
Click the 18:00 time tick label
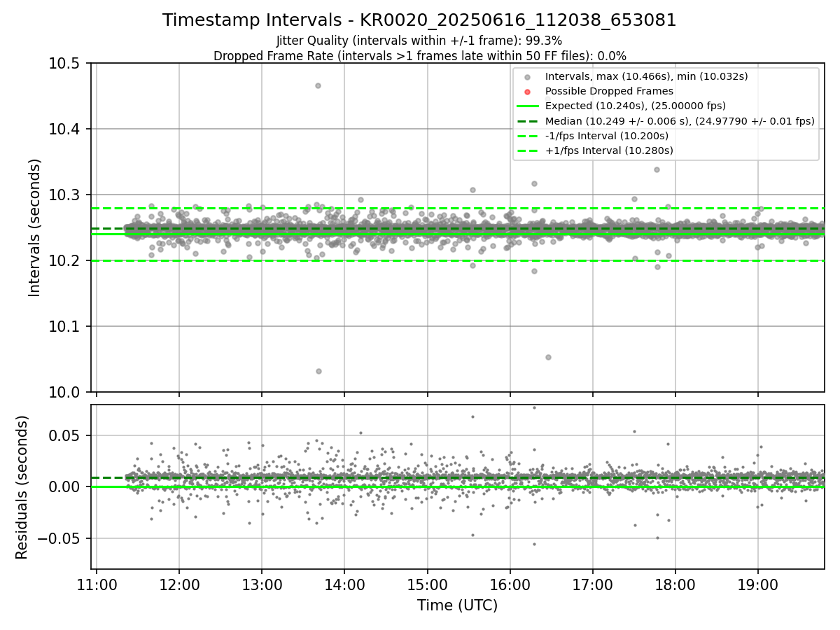coord(675,584)
